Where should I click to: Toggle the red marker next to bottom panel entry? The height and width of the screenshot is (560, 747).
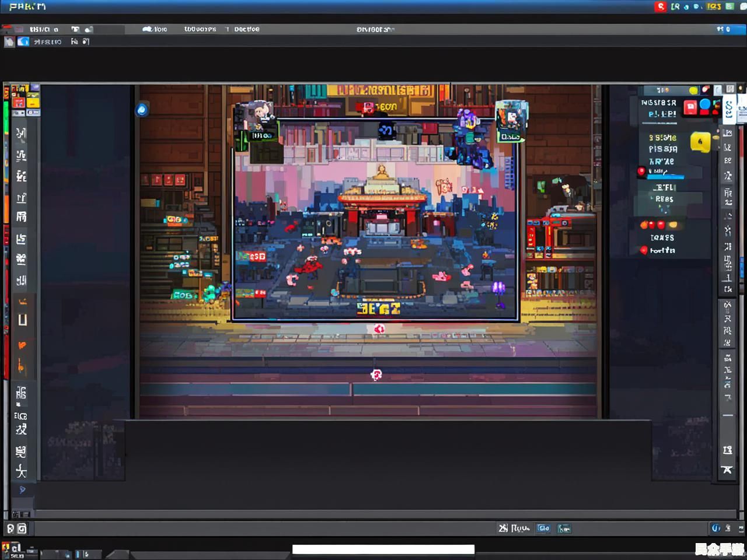(x=644, y=250)
